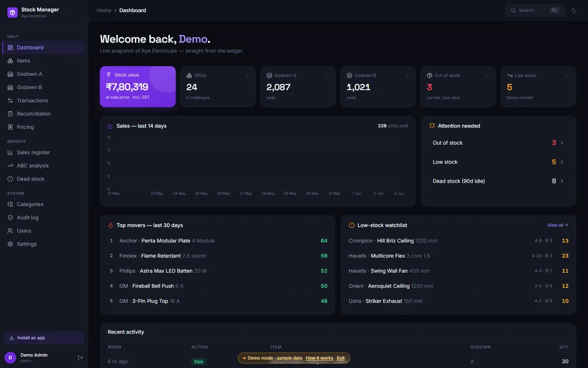588x368 pixels.
Task: Open Transactions in the sidebar menu
Action: (x=44, y=100)
